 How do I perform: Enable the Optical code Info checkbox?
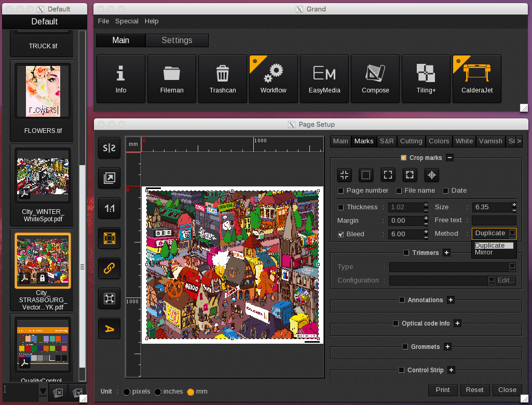(x=395, y=323)
